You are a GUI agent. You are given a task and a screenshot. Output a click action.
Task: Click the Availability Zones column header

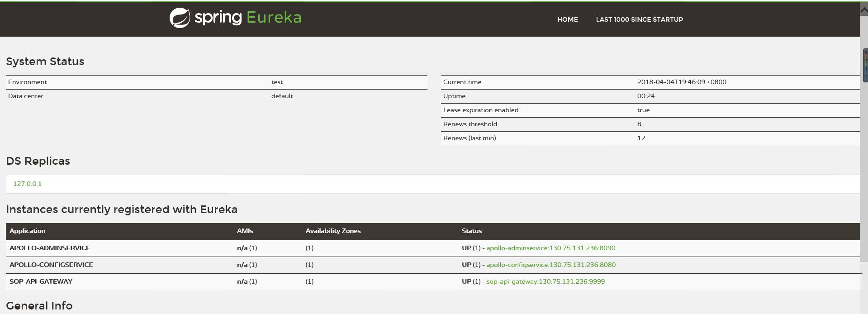333,231
